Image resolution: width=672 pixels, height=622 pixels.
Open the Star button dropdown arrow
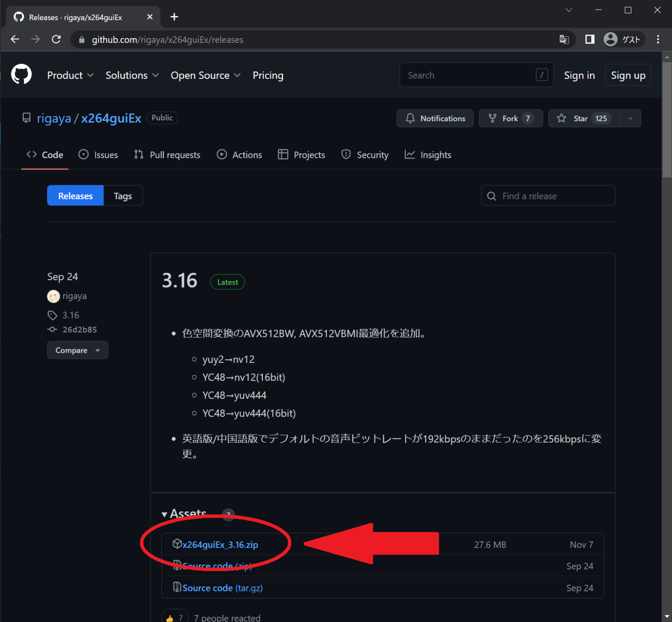pos(630,118)
